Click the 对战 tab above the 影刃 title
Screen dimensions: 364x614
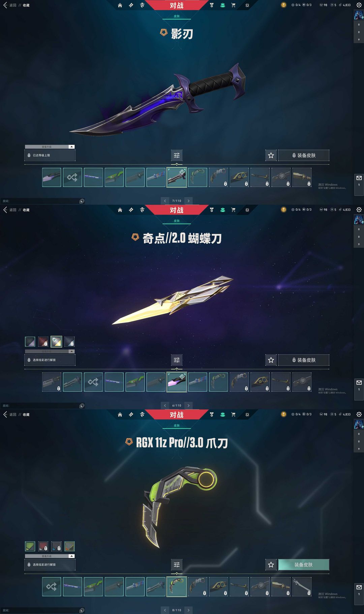[177, 5]
